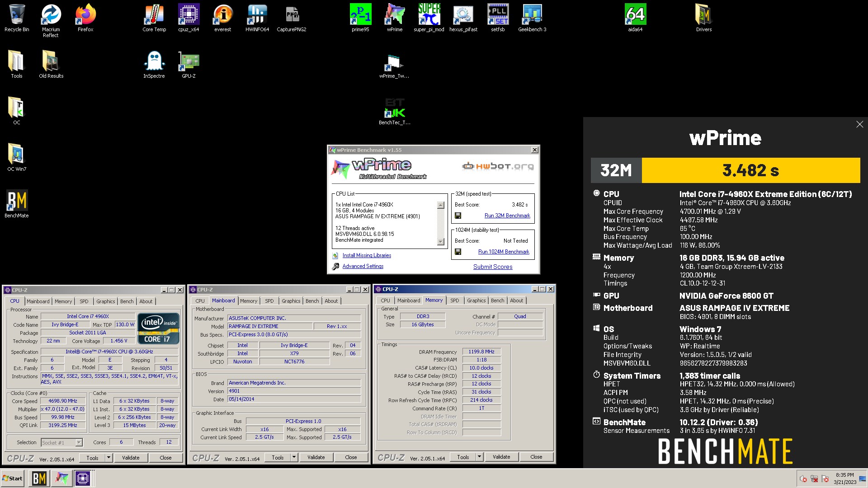Screen dimensions: 868x488
Task: Open Drivers folder on desktop
Action: (x=704, y=18)
